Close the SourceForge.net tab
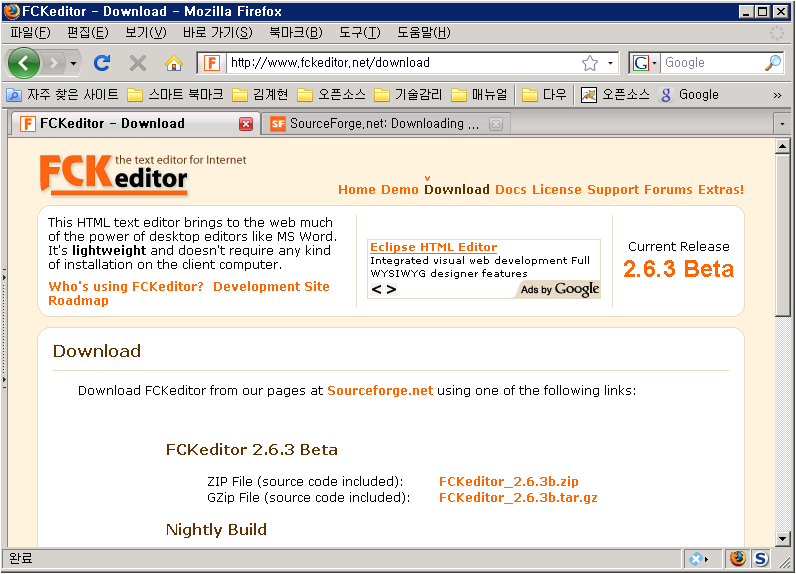796x574 pixels. tap(496, 124)
